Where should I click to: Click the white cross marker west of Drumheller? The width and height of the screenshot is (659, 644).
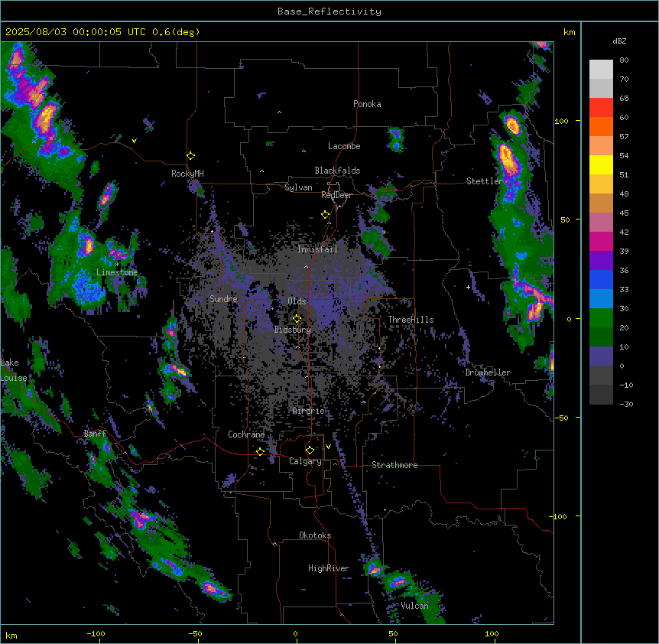tap(468, 287)
